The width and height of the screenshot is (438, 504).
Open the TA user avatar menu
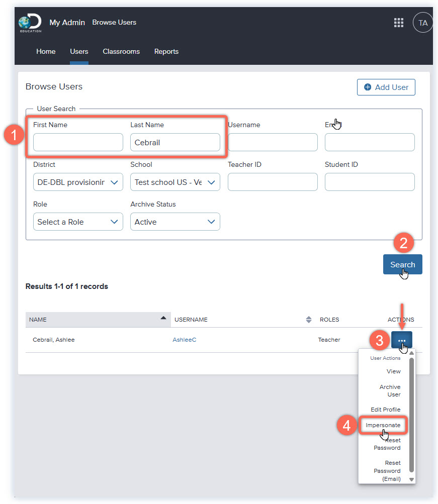[422, 23]
